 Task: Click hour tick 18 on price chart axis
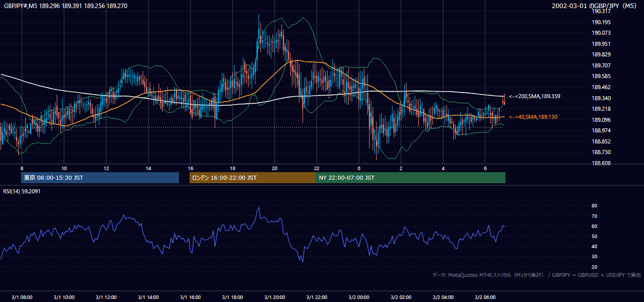232,168
